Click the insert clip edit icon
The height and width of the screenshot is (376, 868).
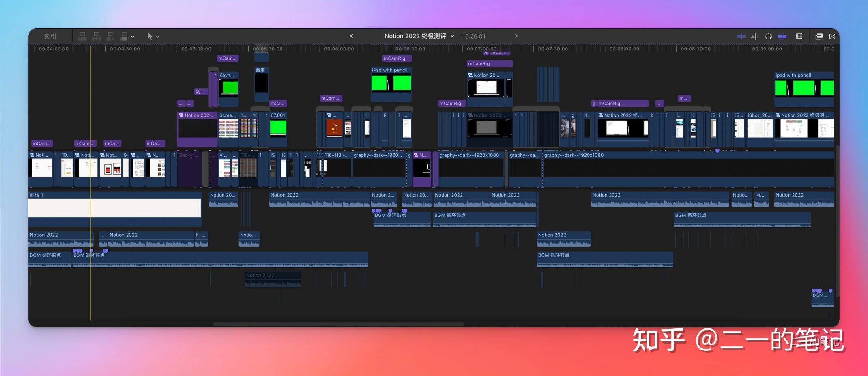[x=96, y=36]
